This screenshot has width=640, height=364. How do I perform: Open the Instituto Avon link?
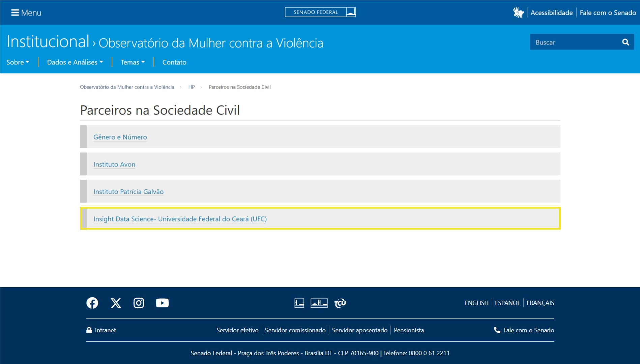(x=114, y=164)
